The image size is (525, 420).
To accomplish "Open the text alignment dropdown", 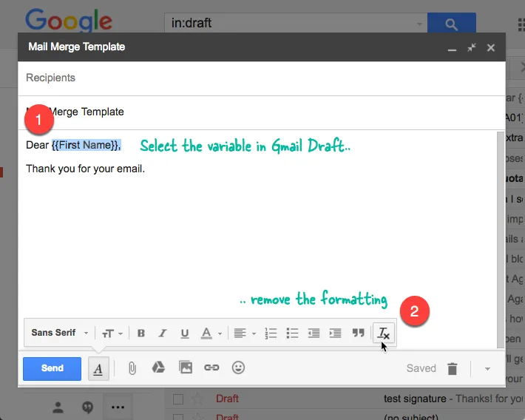I will pos(243,333).
